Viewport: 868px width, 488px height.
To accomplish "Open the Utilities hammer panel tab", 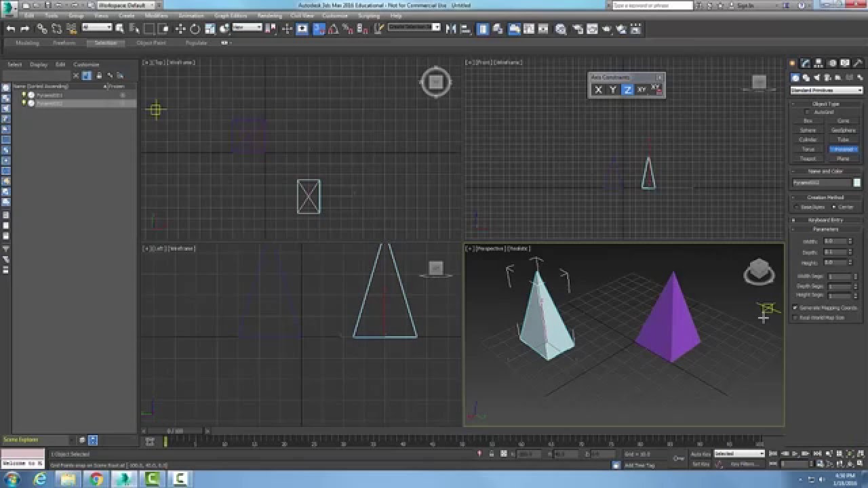I will [x=858, y=63].
